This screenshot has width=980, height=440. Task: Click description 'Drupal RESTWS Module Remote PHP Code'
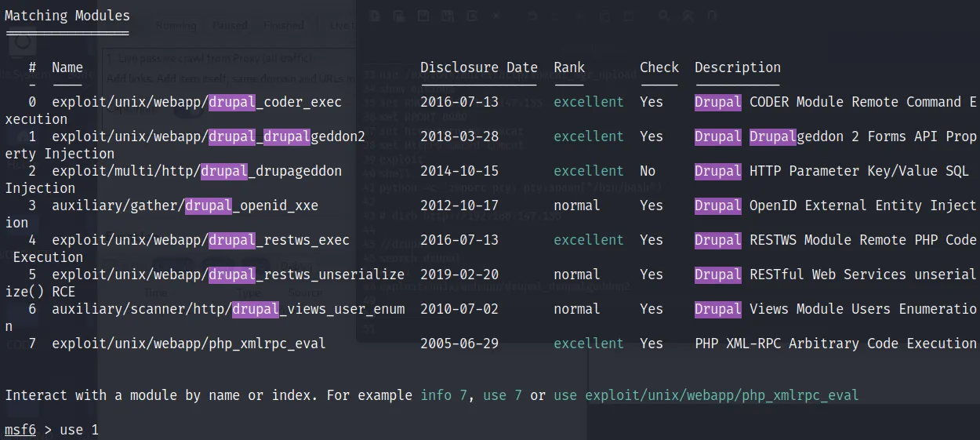(836, 240)
